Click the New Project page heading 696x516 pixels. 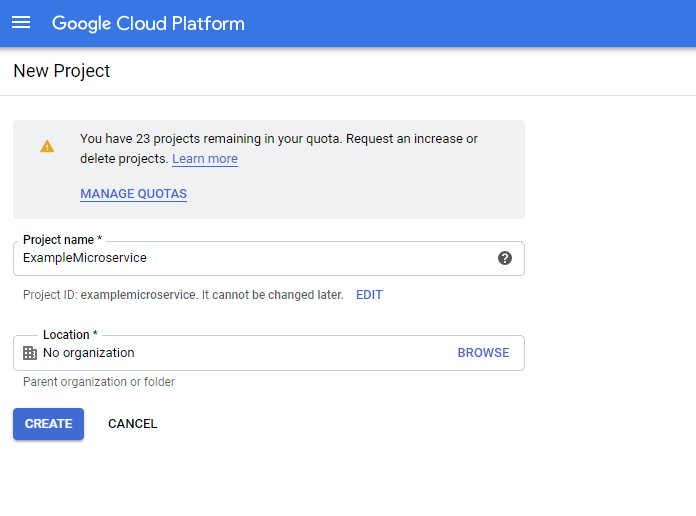coord(62,71)
